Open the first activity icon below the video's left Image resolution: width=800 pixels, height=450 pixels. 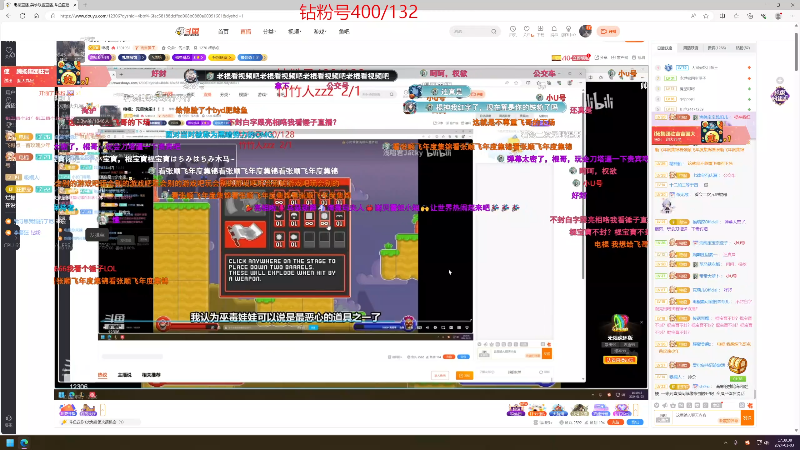tap(67, 410)
